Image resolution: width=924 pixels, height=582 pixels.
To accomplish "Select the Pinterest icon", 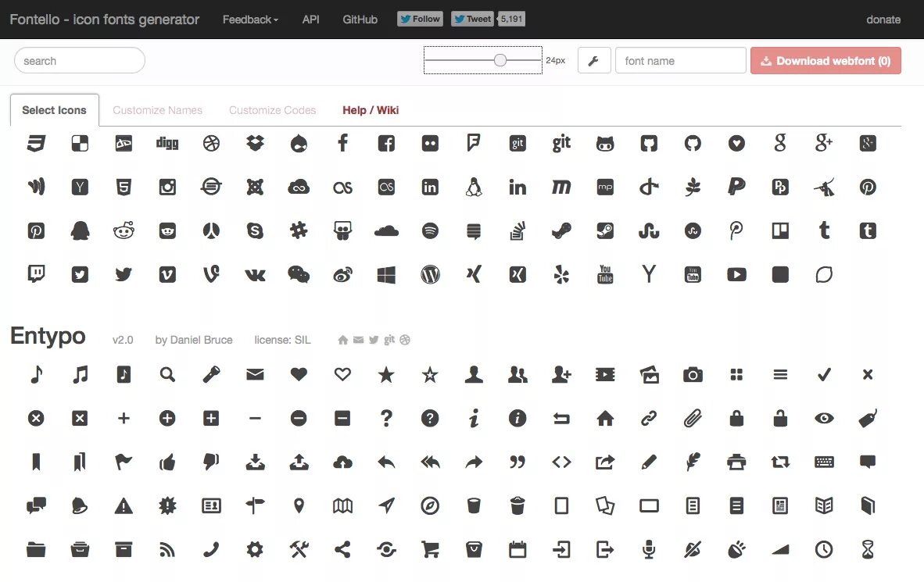I will coord(867,187).
